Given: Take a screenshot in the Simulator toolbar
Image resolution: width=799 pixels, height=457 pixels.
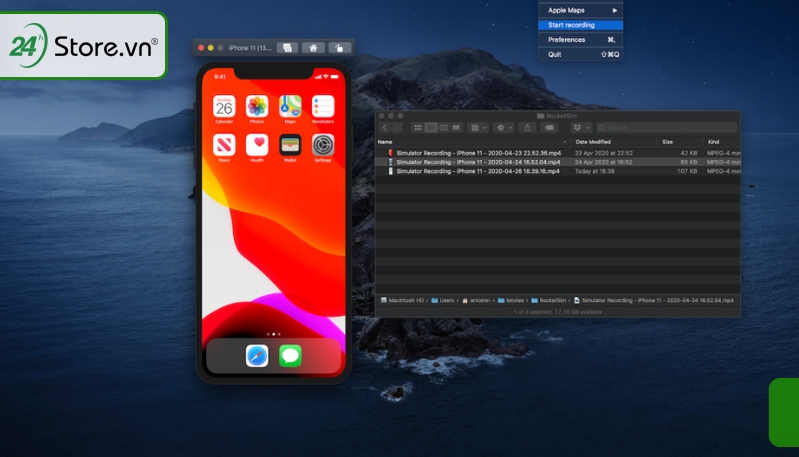Looking at the screenshot, I should pos(287,48).
